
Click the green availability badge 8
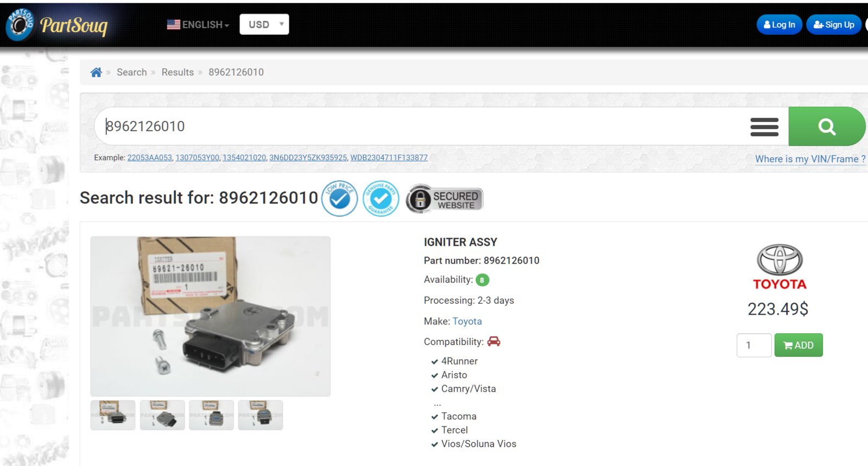[482, 280]
